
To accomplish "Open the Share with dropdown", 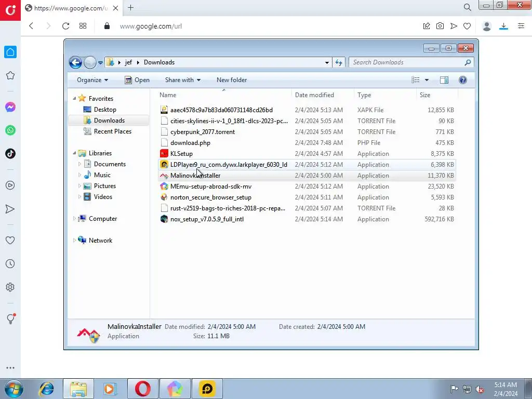I will pyautogui.click(x=182, y=79).
